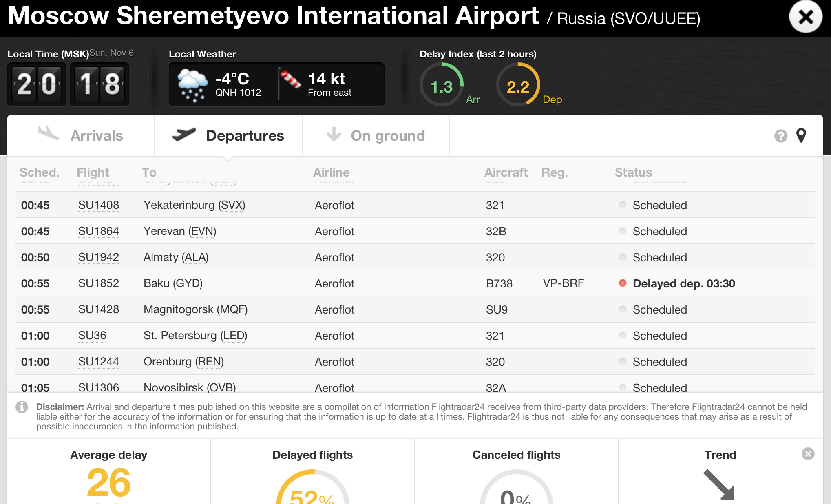Click the trend down arrow icon
The height and width of the screenshot is (504, 831).
(x=719, y=484)
